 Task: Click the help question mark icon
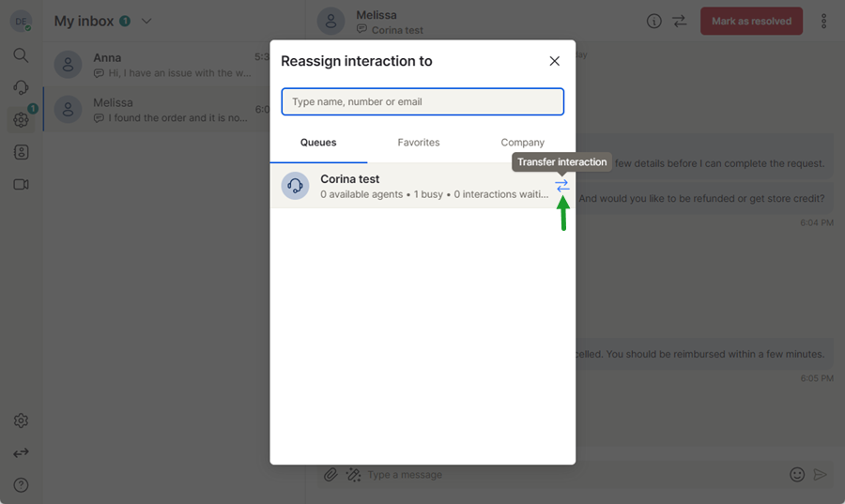point(21,484)
